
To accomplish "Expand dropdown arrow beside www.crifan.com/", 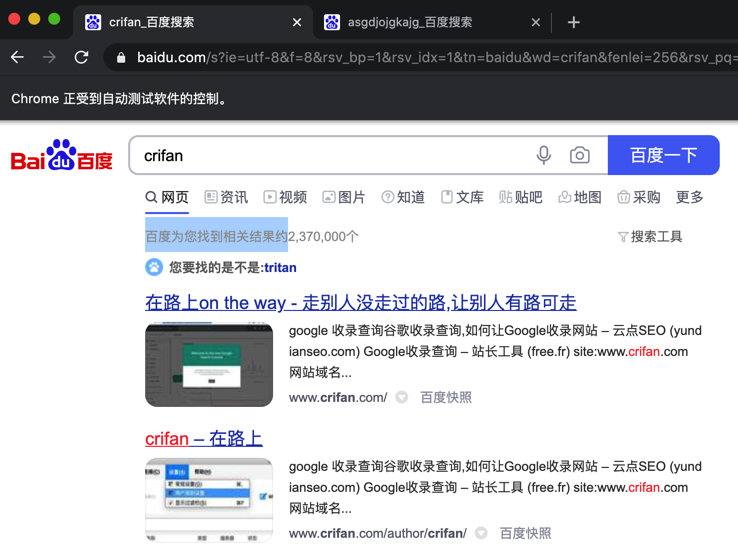I will [401, 398].
